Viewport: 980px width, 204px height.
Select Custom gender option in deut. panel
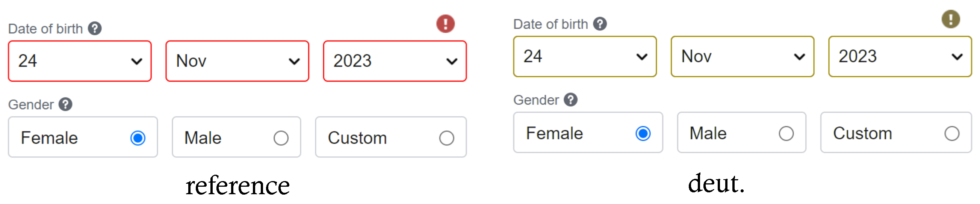(x=951, y=133)
